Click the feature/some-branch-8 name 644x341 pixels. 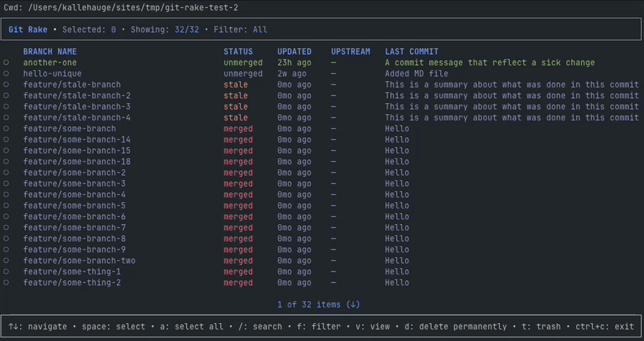tap(74, 239)
